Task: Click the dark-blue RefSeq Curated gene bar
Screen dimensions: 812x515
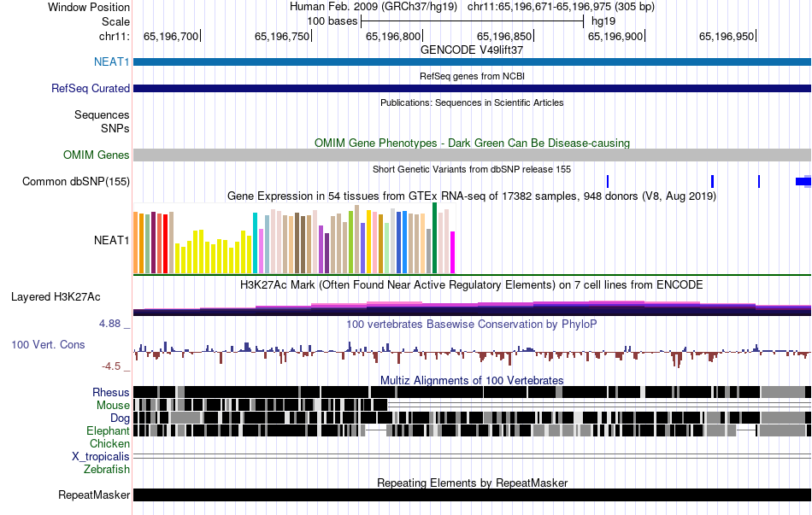Action: pos(473,89)
